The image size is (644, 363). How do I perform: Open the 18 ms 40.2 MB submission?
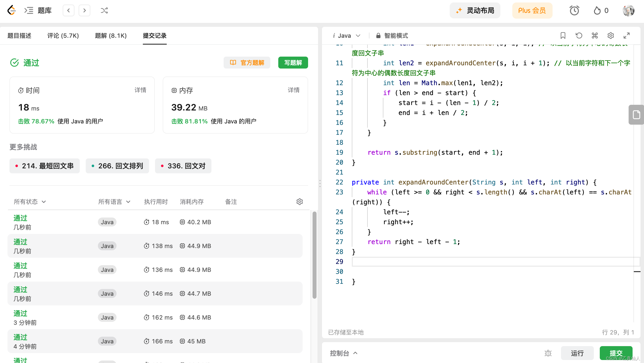pyautogui.click(x=155, y=222)
